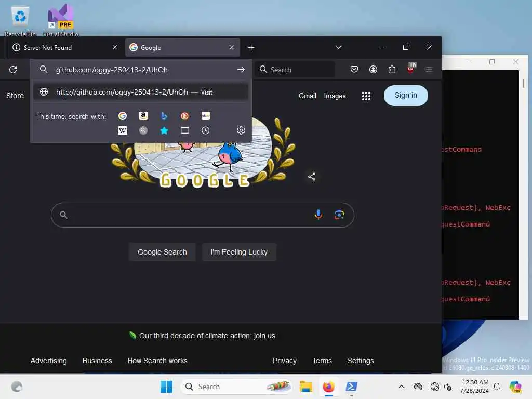Click the address bar with github.com URL
532x399 pixels.
pos(140,70)
